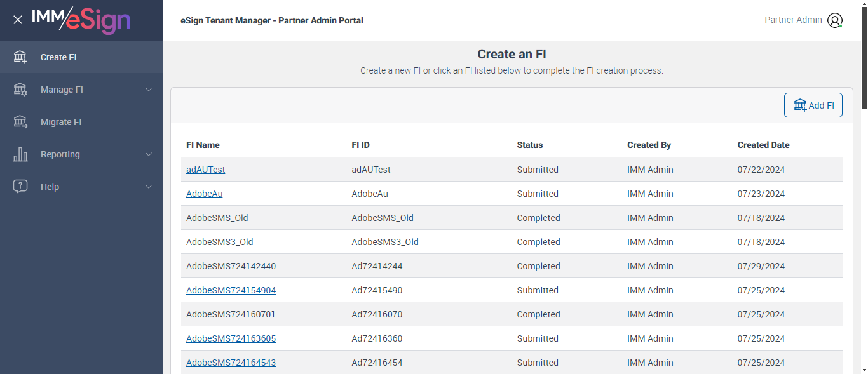
Task: Click the IMM eSign logo
Action: (x=81, y=20)
